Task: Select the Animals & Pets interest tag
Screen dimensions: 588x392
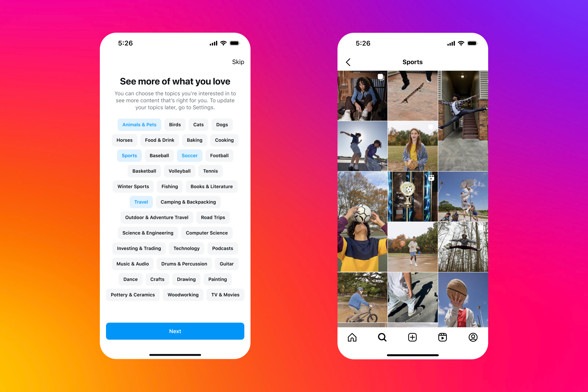Action: [x=139, y=124]
